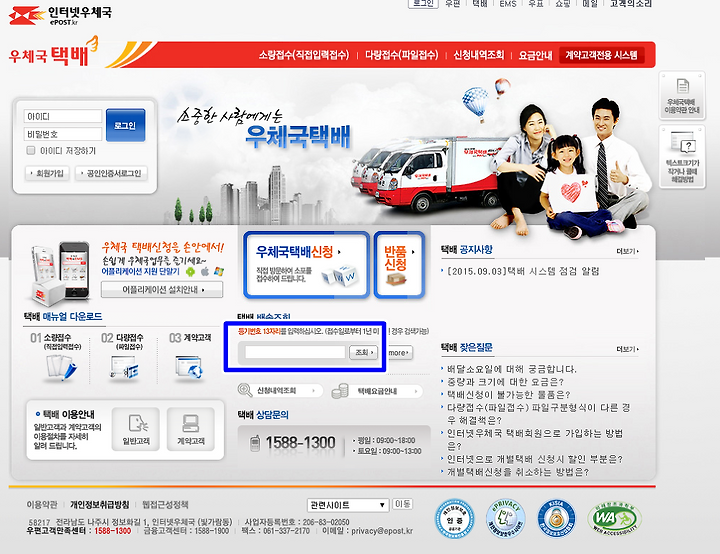The height and width of the screenshot is (554, 720).
Task: Click the 개인정보취급방침 footer link
Action: [x=100, y=504]
